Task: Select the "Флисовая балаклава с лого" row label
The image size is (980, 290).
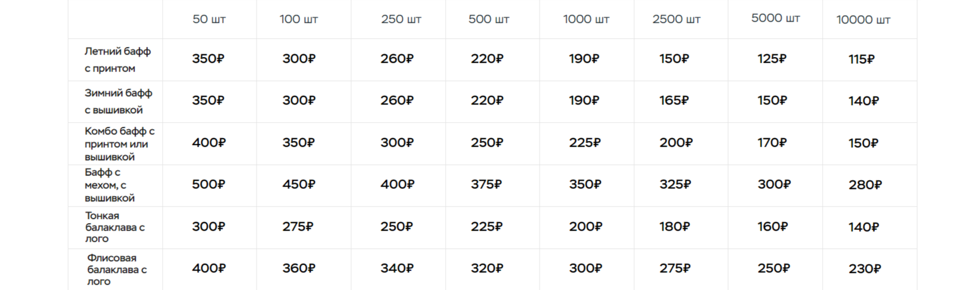Action: tap(117, 269)
